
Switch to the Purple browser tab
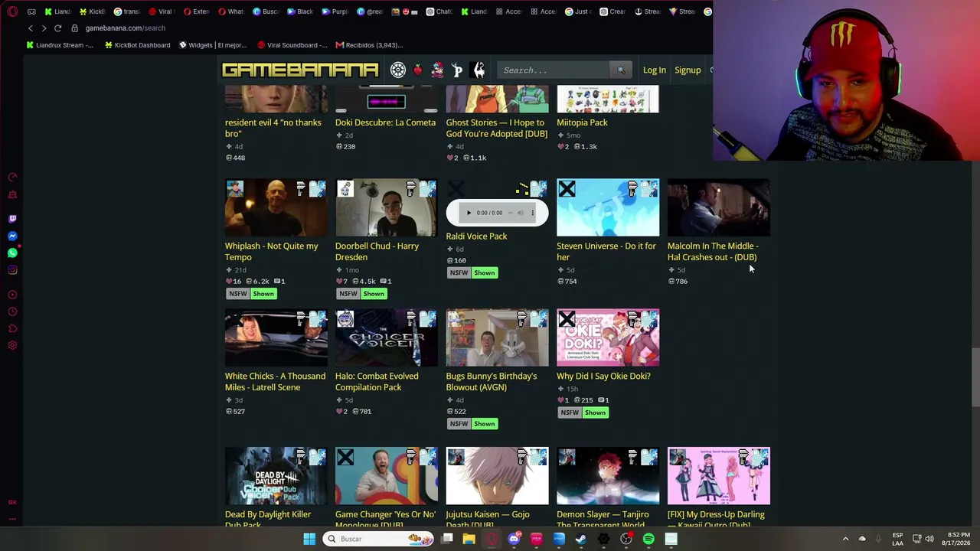pos(335,11)
